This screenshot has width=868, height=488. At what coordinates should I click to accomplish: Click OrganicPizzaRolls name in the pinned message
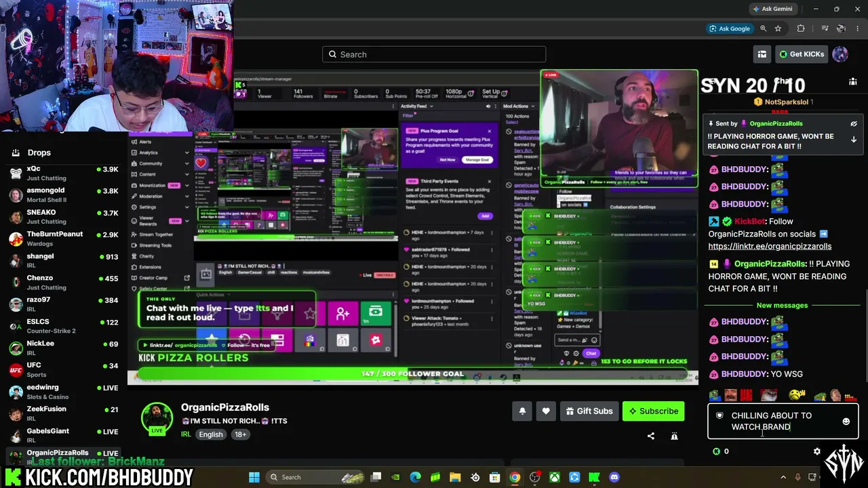coord(776,124)
